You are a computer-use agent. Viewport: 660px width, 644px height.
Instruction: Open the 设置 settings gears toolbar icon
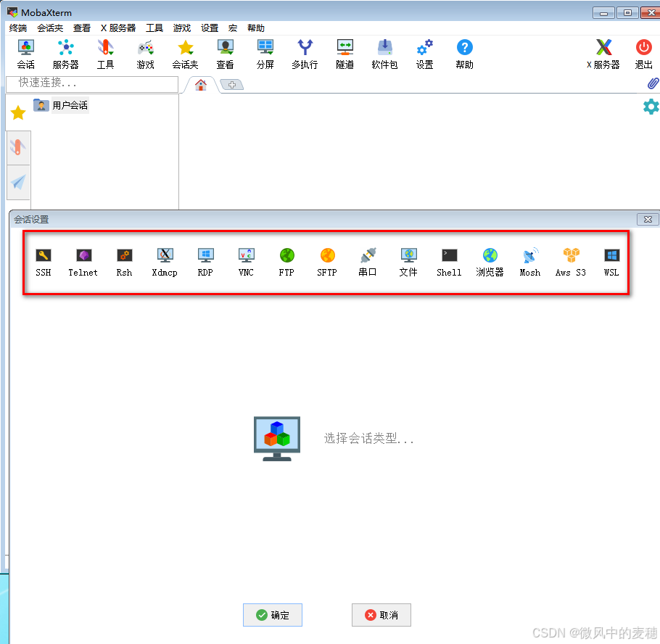pyautogui.click(x=424, y=54)
